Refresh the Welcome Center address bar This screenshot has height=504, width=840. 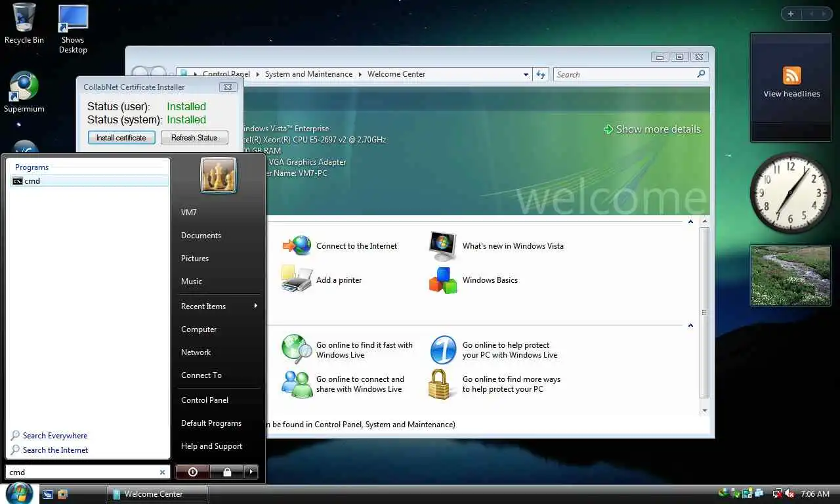pos(541,74)
